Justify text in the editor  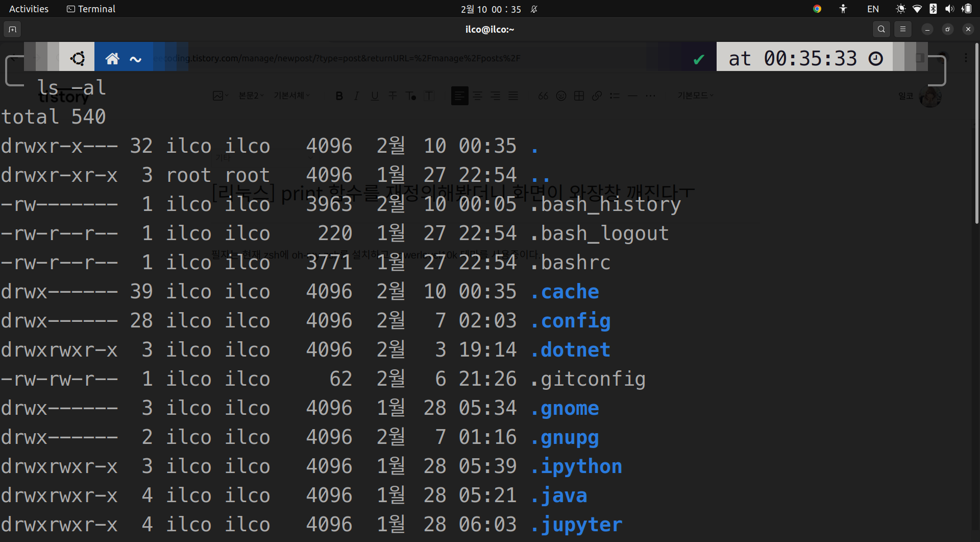pyautogui.click(x=513, y=96)
